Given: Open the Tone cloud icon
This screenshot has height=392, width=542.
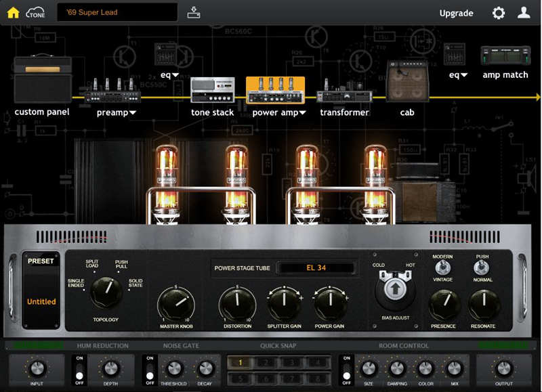Looking at the screenshot, I should [35, 12].
